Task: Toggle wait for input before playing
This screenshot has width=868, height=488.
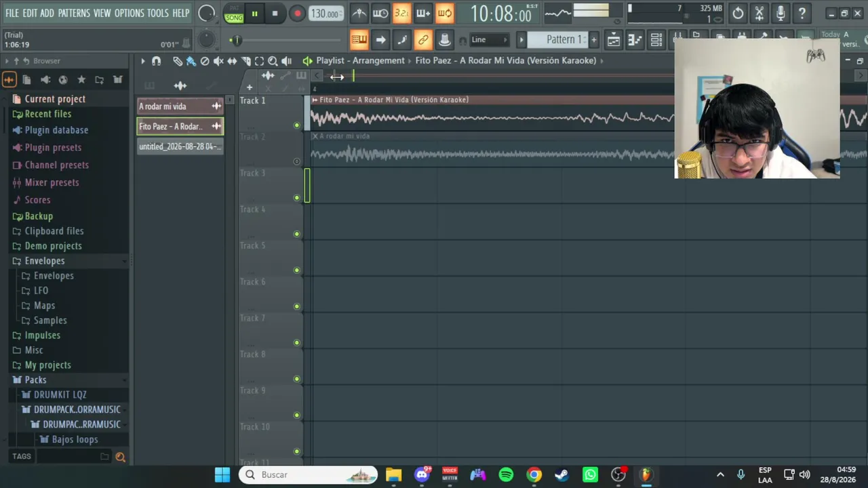Action: (380, 14)
